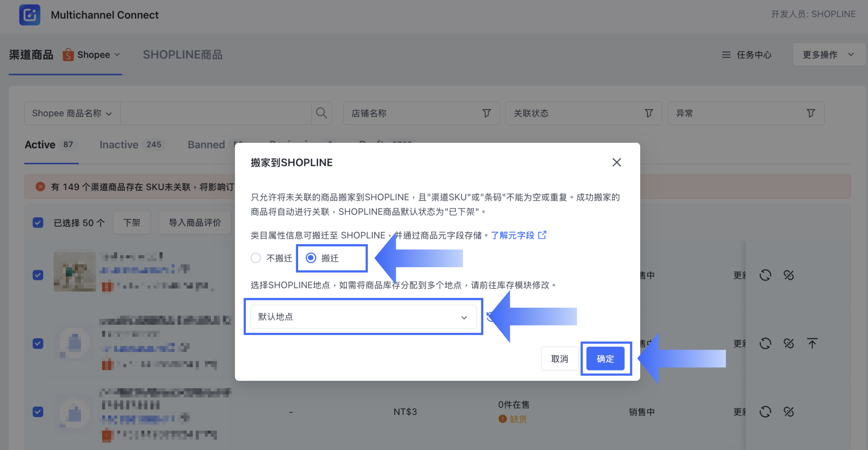Image resolution: width=868 pixels, height=450 pixels.
Task: Click the Shopee shopping bag icon
Action: tap(68, 55)
